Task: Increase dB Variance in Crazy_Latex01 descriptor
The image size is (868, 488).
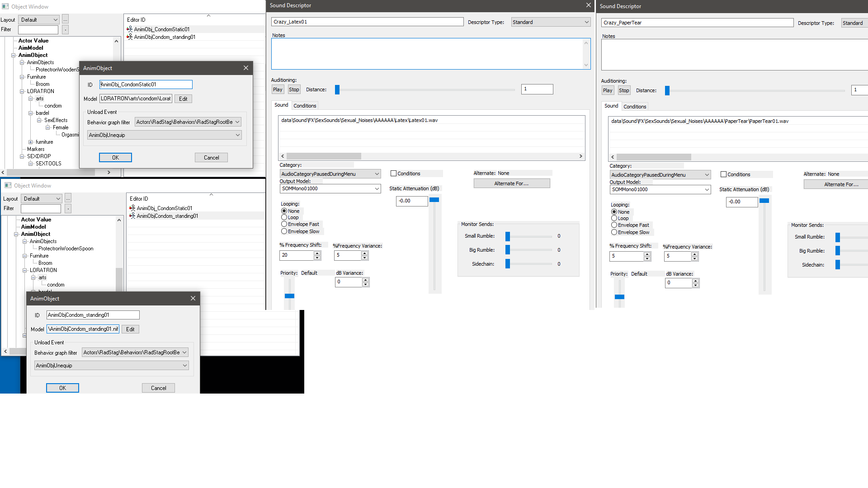Action: point(366,280)
